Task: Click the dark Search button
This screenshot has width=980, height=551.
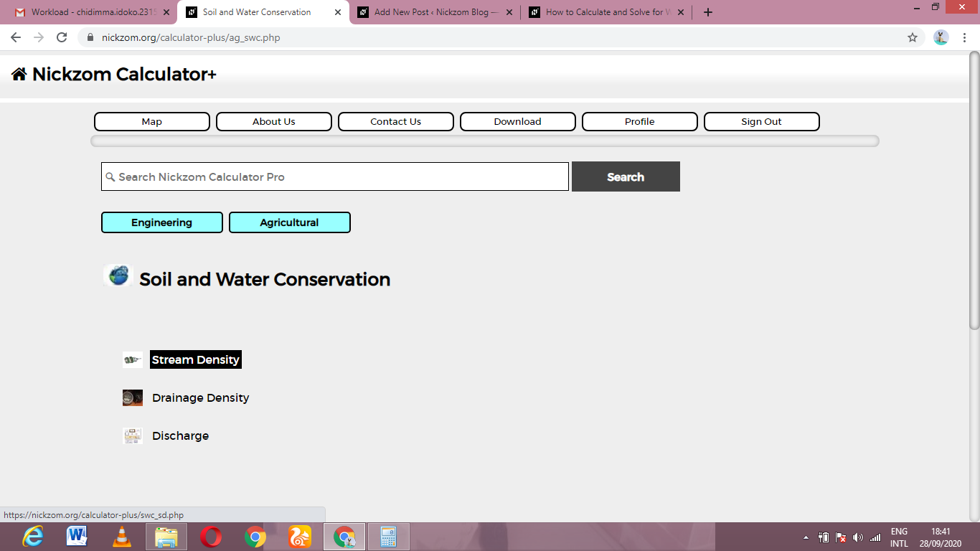Action: (x=626, y=176)
